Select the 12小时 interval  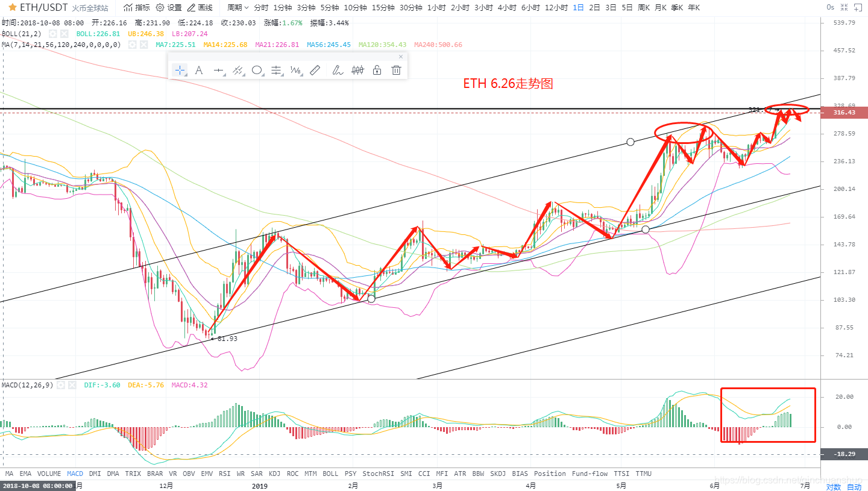(x=556, y=8)
